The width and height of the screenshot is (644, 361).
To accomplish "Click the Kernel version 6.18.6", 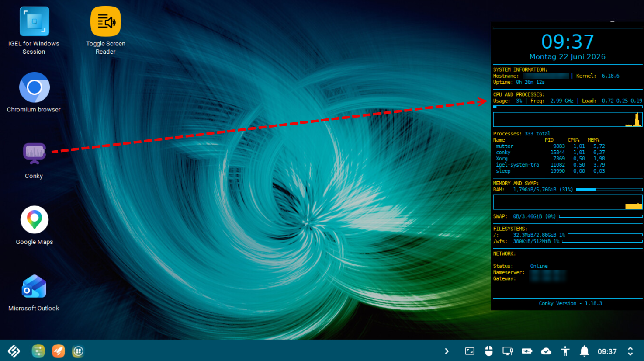I will (610, 76).
